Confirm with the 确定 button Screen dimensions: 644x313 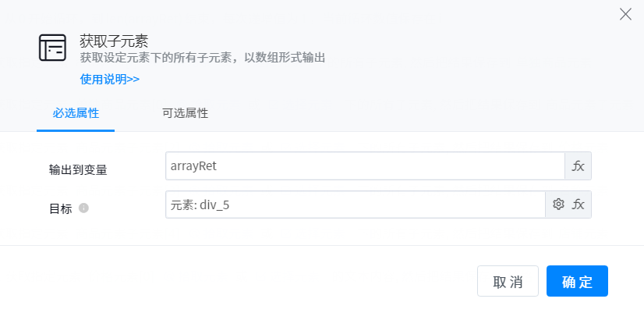577,282
